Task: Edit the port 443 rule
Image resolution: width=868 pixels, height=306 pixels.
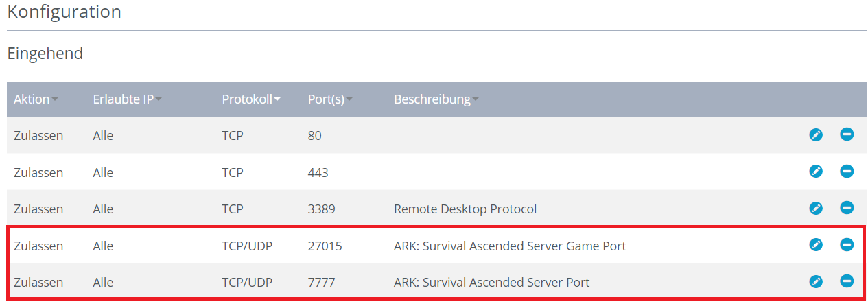Action: tap(815, 172)
